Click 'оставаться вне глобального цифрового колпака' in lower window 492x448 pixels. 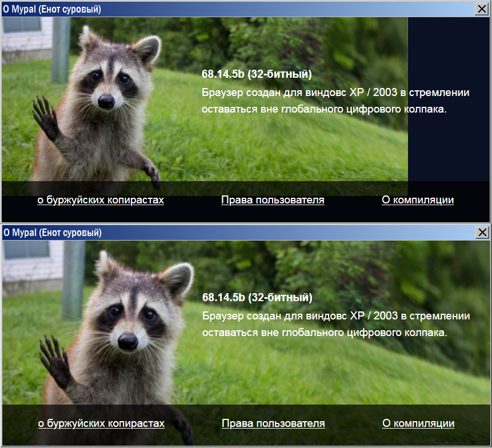[325, 333]
